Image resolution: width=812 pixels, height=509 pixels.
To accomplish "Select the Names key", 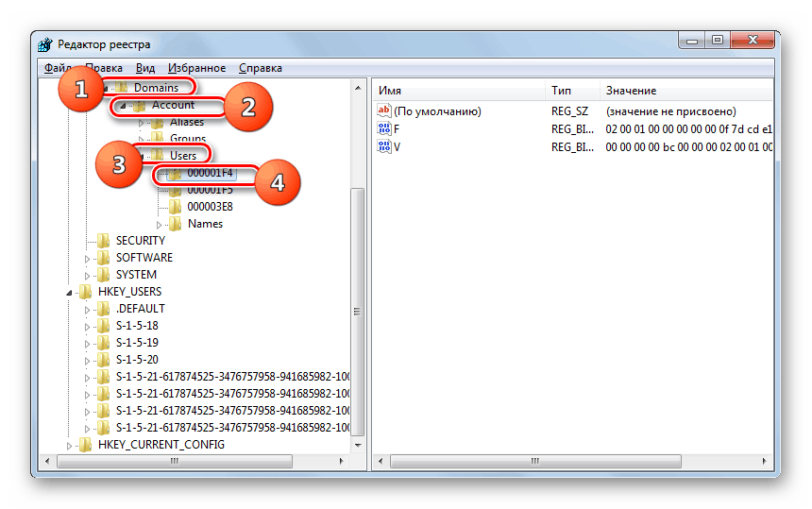I will (205, 224).
